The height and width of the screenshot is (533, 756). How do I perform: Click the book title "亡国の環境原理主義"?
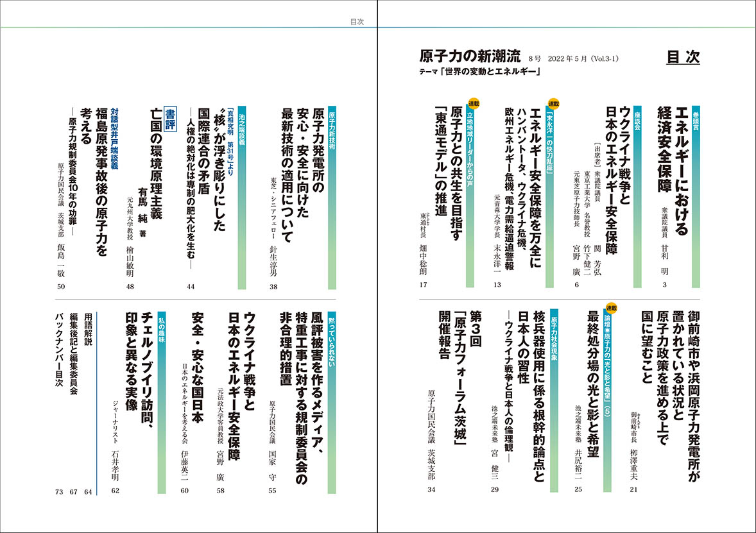(x=155, y=163)
